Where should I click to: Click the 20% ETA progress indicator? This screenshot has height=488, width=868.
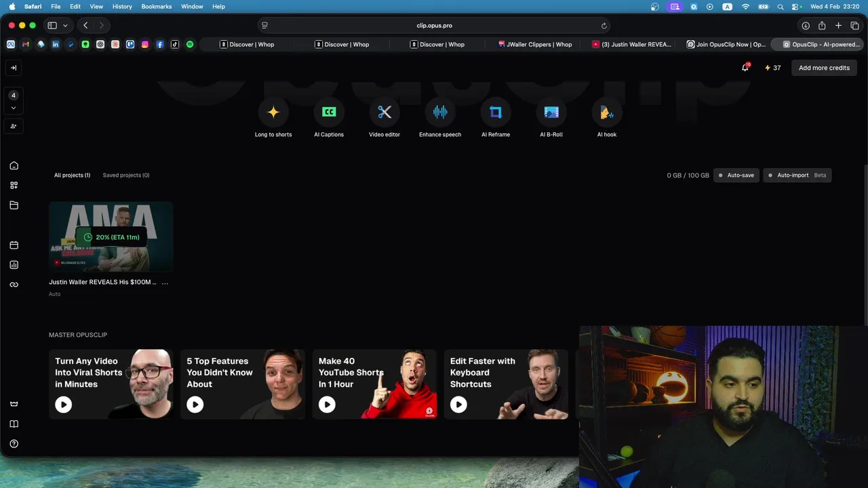click(x=111, y=237)
